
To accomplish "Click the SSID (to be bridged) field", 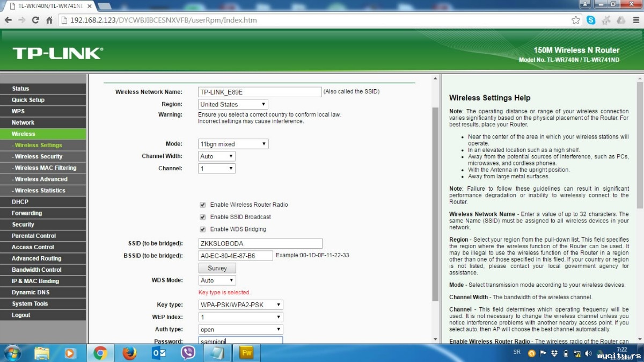I will tap(260, 243).
